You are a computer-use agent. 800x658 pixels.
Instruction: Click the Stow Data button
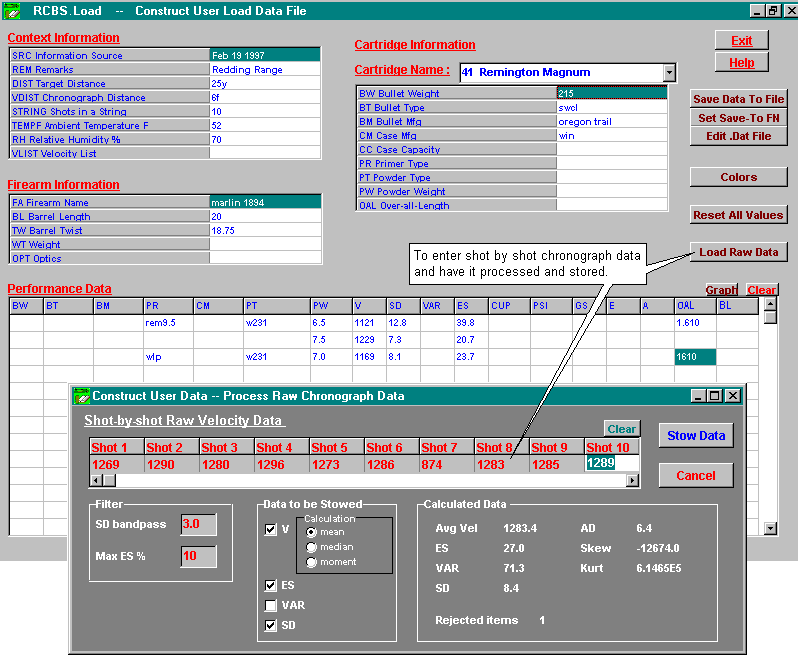pyautogui.click(x=696, y=436)
